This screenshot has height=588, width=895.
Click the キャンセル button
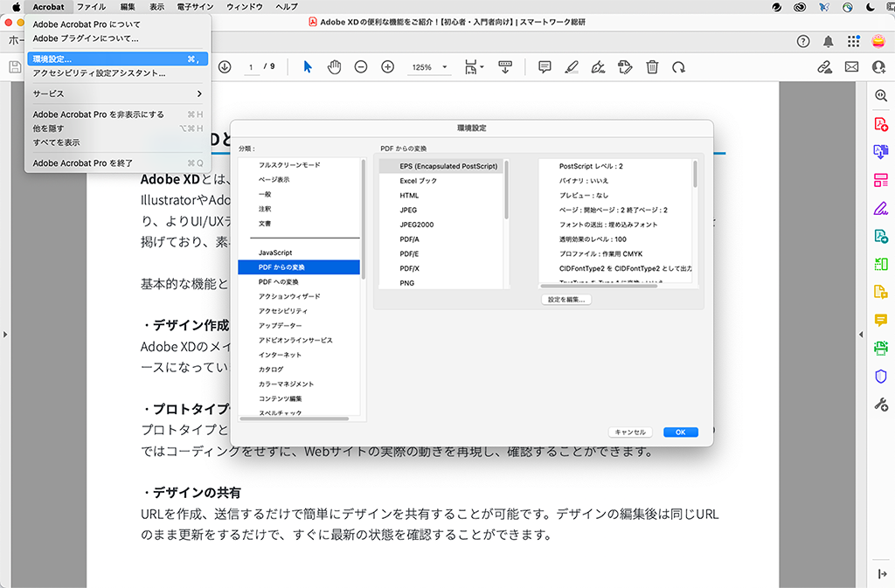[630, 432]
